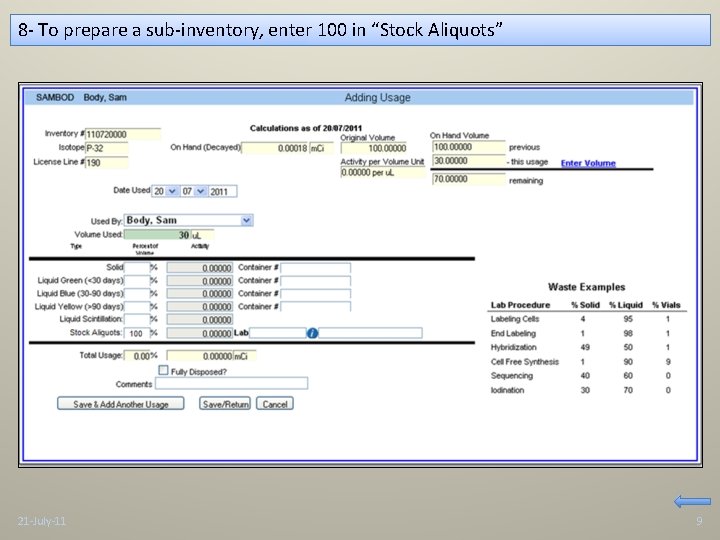
Task: Click the long field right of info icon
Action: [x=370, y=333]
